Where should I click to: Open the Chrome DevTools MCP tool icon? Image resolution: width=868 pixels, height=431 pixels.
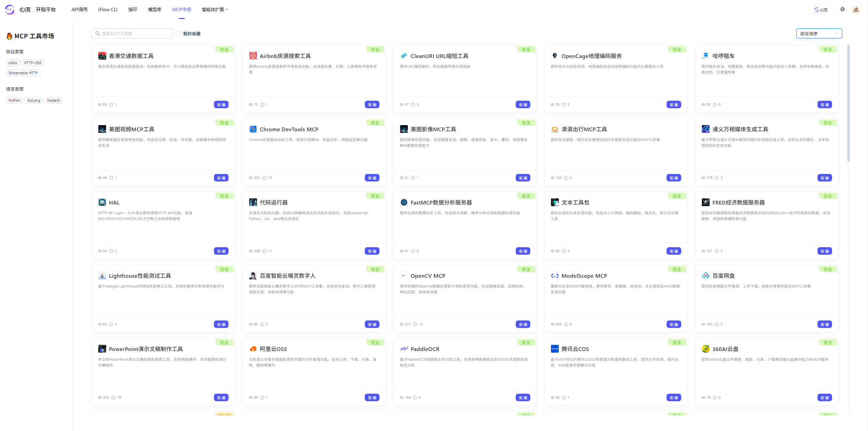(x=253, y=129)
